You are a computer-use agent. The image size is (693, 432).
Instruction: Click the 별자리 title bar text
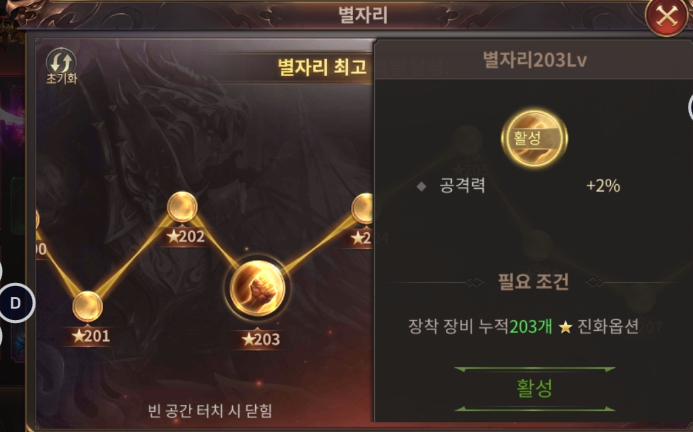(363, 15)
